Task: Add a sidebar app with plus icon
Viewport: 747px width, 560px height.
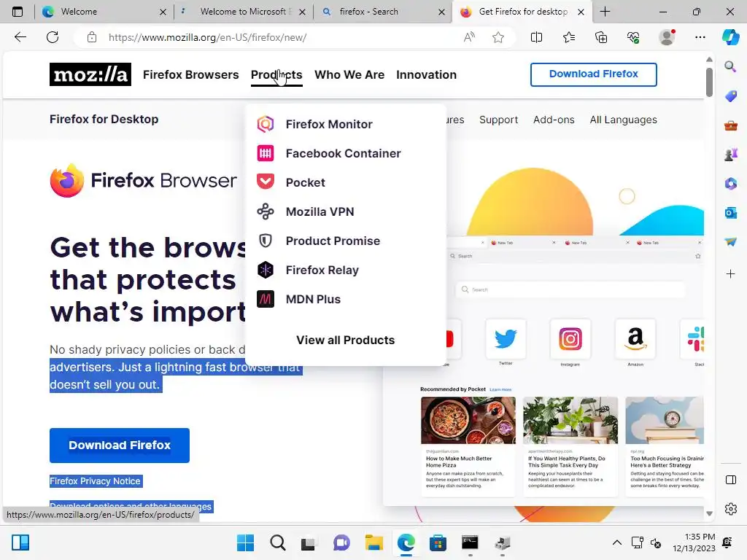Action: coord(730,274)
